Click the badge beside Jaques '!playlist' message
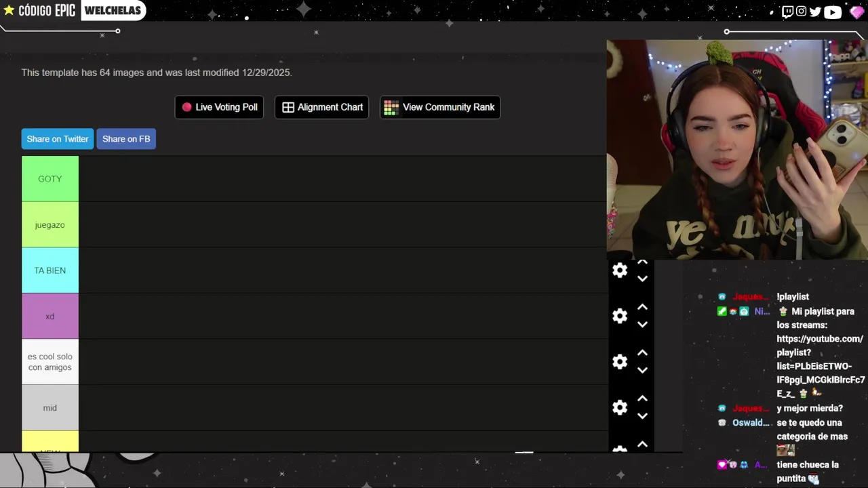This screenshot has height=488, width=868. (x=722, y=297)
